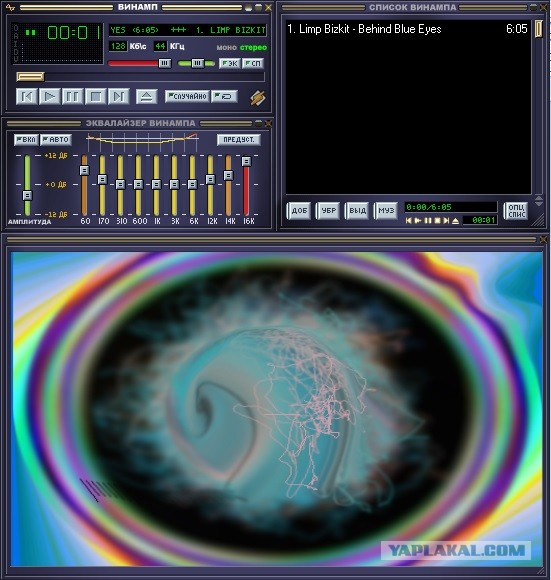Toggle equalizer АВТО button
Image resolution: width=551 pixels, height=580 pixels.
(55, 140)
